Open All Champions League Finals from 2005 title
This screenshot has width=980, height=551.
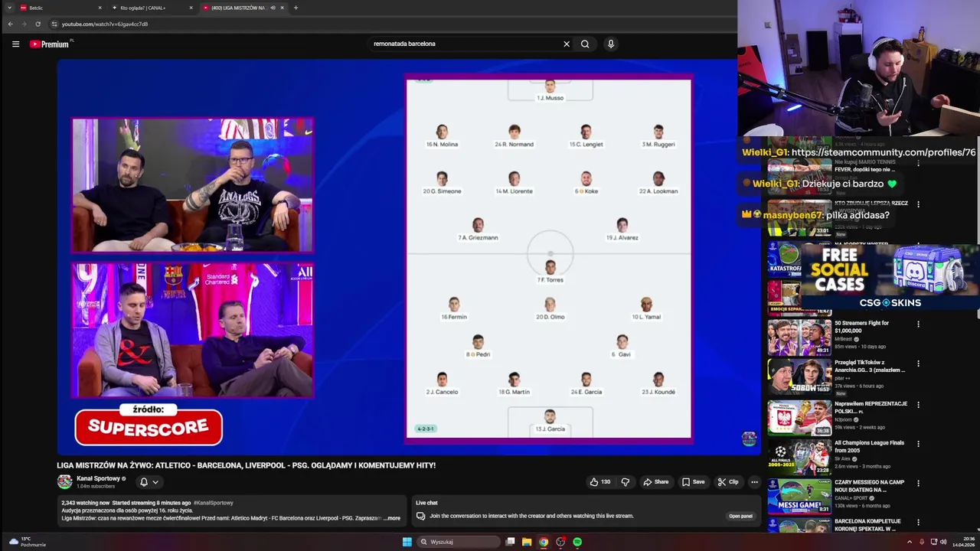pos(869,446)
